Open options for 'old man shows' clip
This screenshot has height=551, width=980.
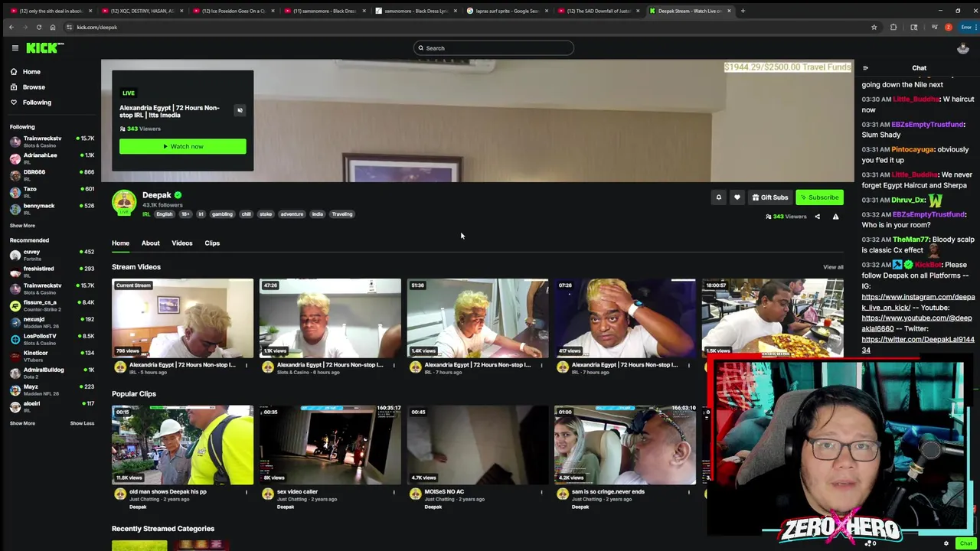tap(247, 492)
